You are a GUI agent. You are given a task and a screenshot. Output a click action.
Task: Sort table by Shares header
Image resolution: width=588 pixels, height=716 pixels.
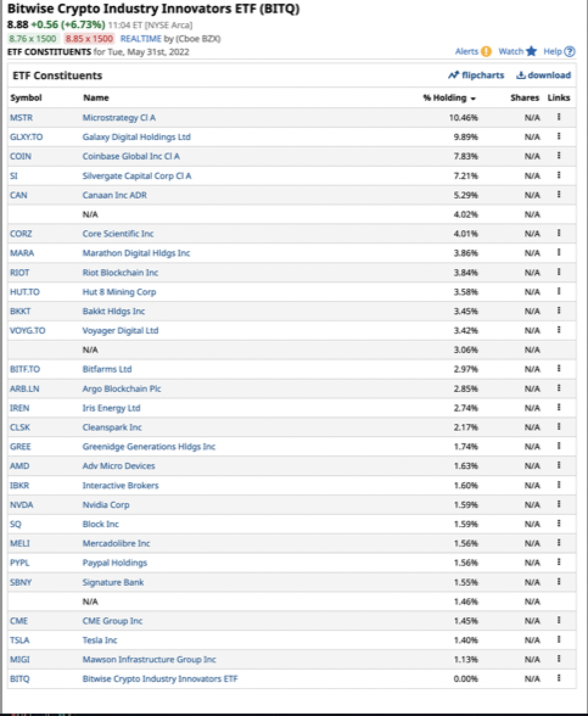[525, 97]
